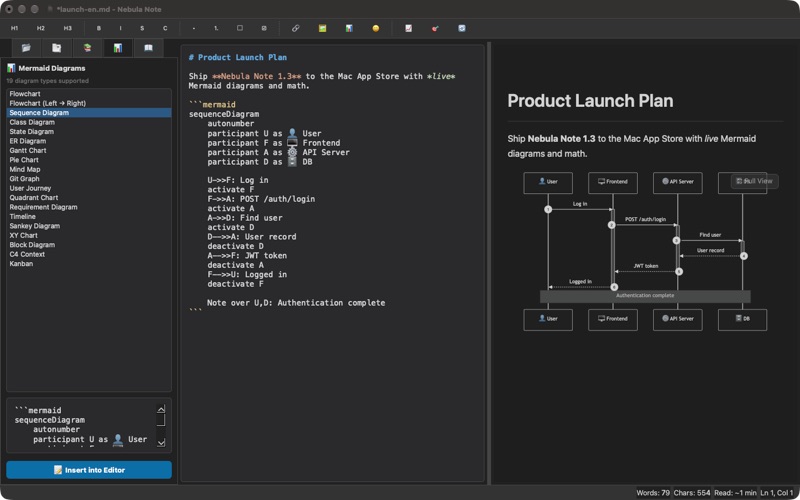Click the line chart icon in the toolbar
800x500 pixels.
408,29
